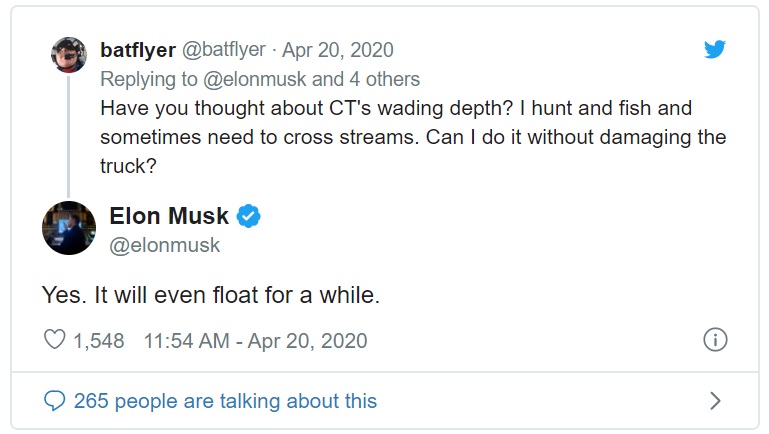The image size is (769, 434).
Task: Open the tweet info circle icon
Action: coord(714,340)
